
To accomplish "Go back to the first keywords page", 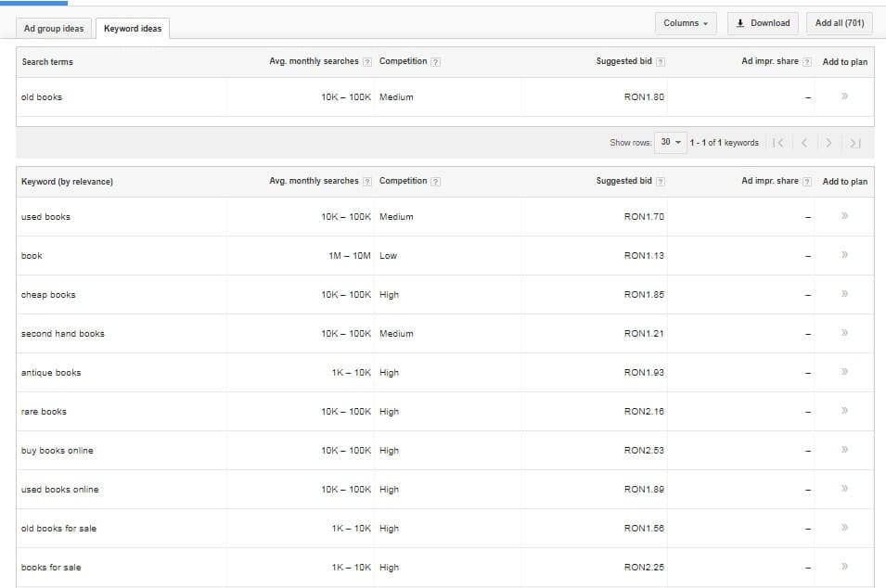I will tap(780, 142).
